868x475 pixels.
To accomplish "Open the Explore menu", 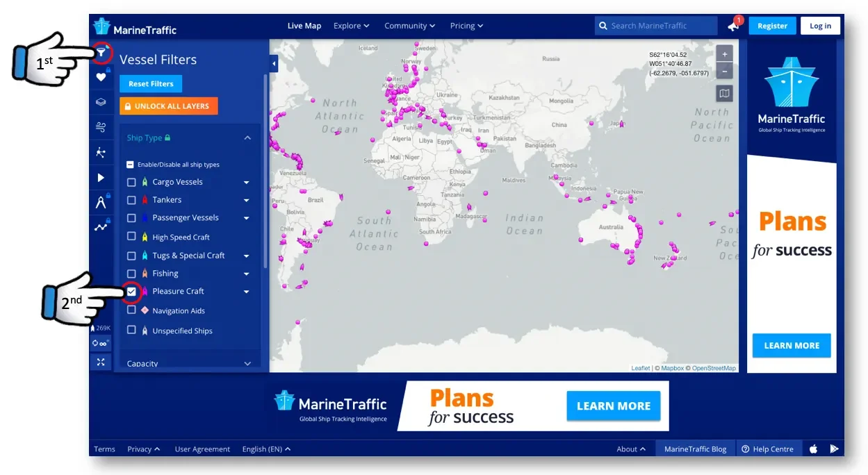I will click(352, 26).
